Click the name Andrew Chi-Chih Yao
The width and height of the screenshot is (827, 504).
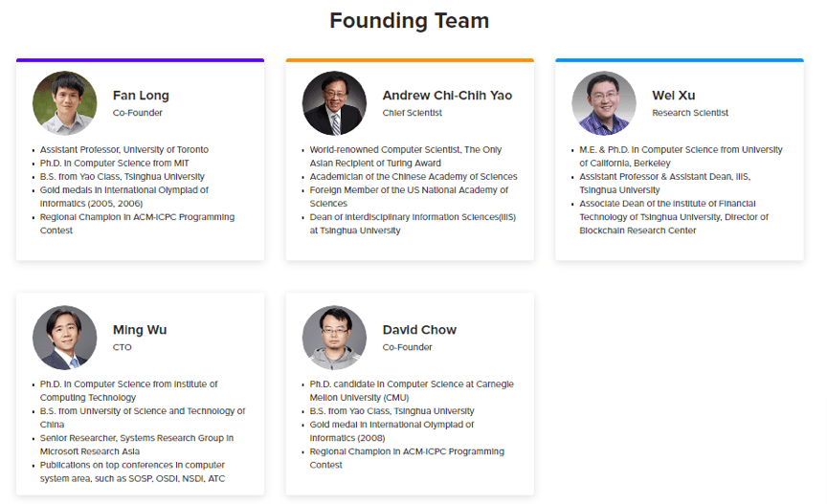447,96
